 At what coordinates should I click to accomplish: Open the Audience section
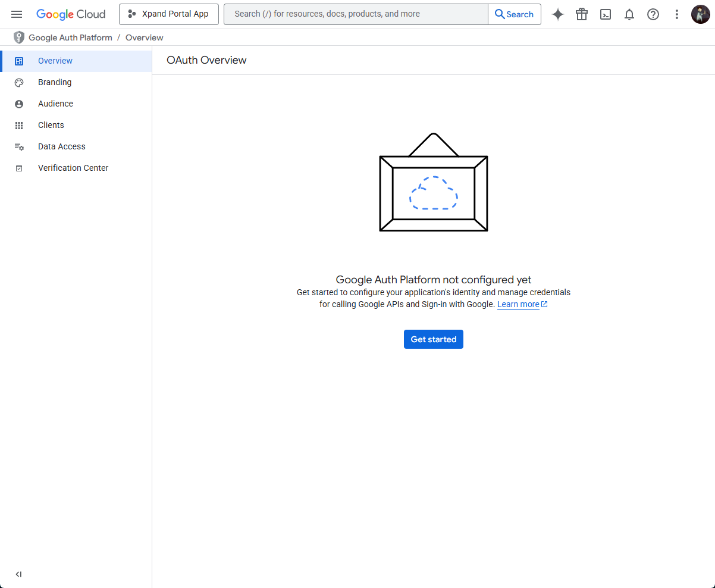tap(55, 104)
